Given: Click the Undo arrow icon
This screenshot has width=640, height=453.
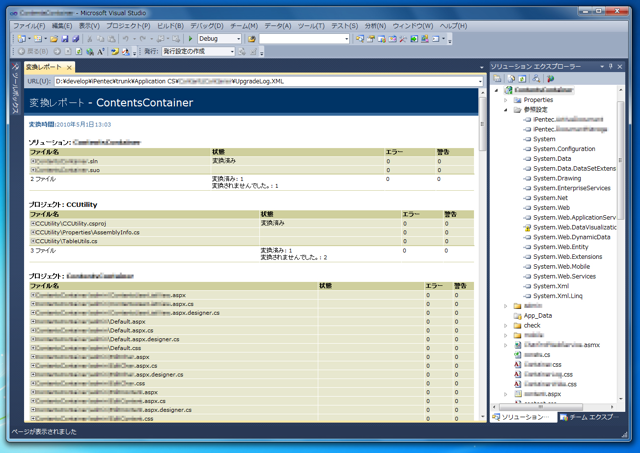Looking at the screenshot, I should click(x=125, y=39).
